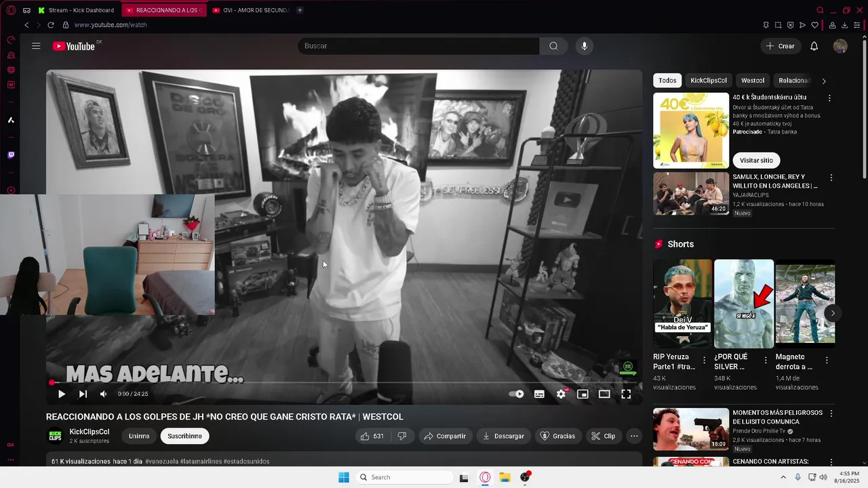Viewport: 868px width, 488px height.
Task: Select the Westcol filter chip
Action: coord(753,81)
